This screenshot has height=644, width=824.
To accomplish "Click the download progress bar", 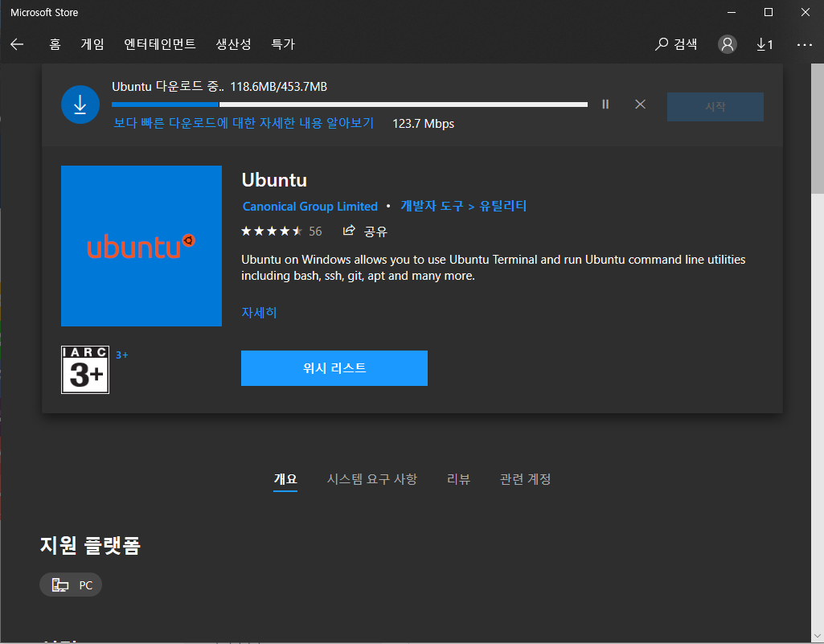I will point(350,105).
